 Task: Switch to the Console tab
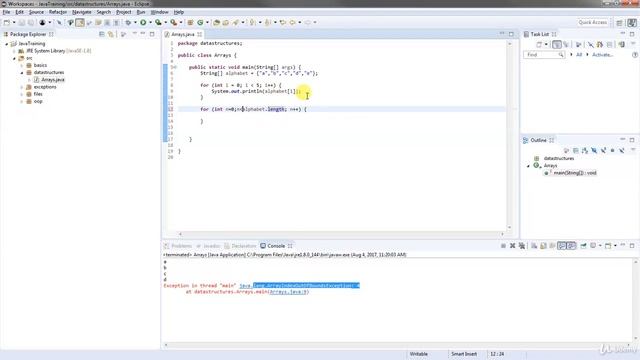coord(276,246)
